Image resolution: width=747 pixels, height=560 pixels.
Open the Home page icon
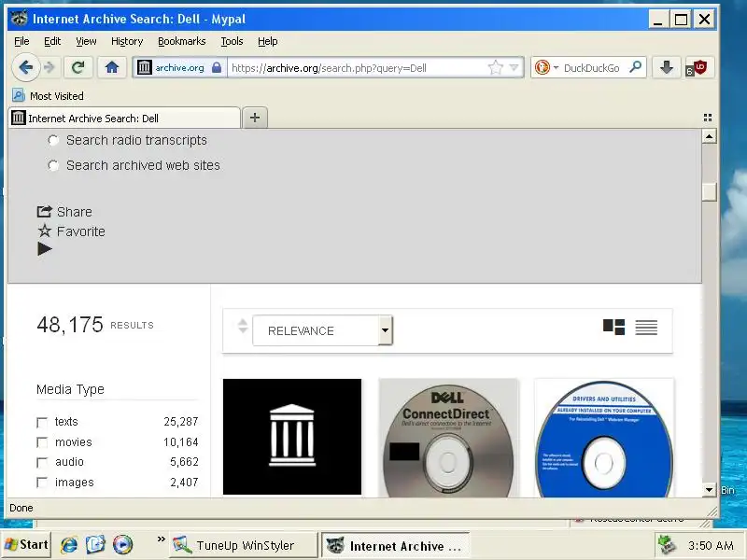[112, 67]
